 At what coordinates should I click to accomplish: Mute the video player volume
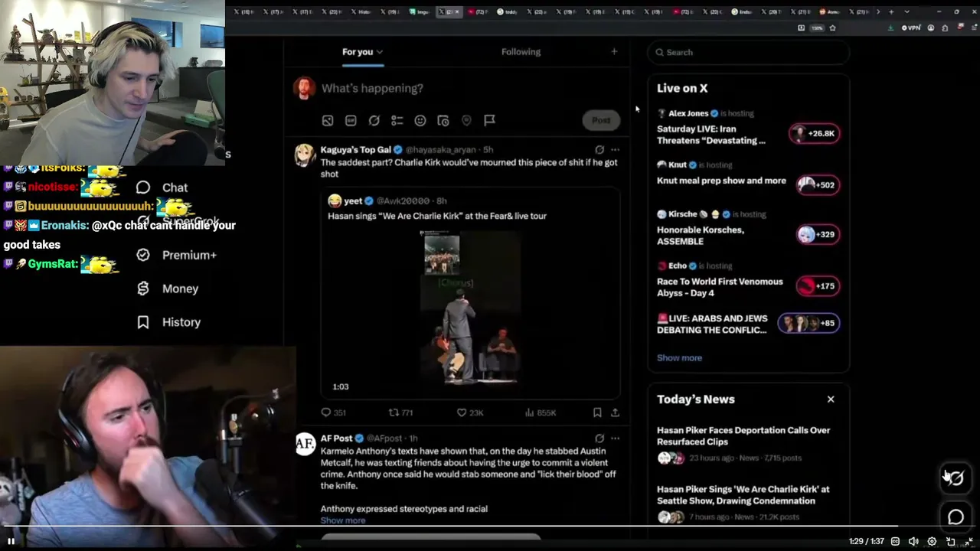(913, 542)
